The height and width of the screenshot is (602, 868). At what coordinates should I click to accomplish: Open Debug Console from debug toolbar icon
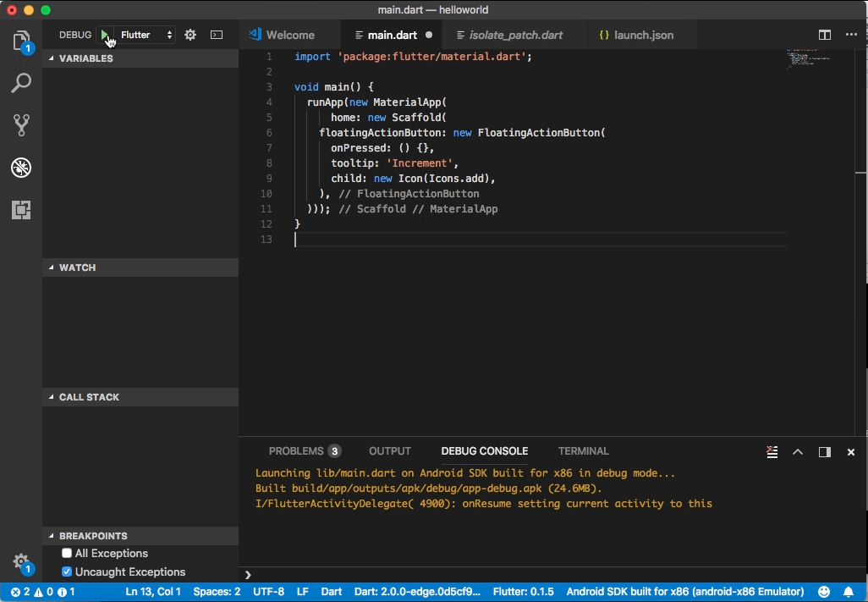pos(217,35)
